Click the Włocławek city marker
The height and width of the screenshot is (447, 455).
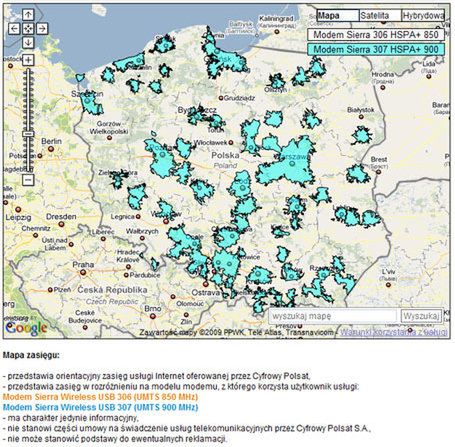231,143
